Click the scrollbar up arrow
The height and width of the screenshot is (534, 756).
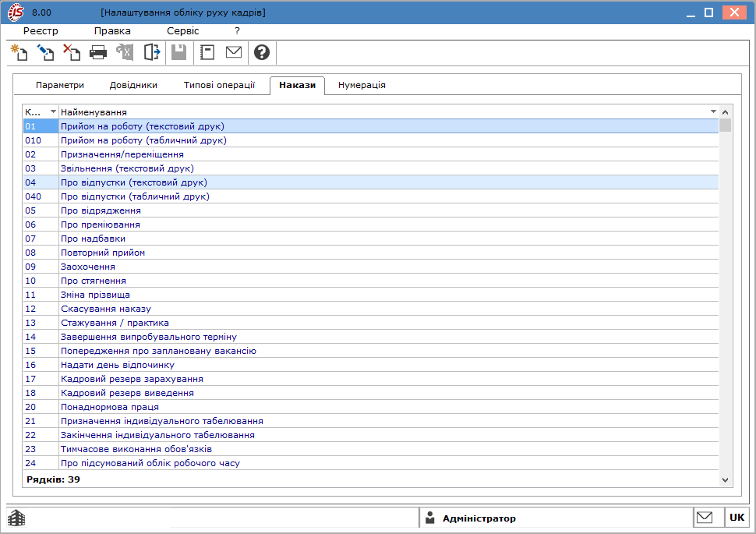click(725, 112)
